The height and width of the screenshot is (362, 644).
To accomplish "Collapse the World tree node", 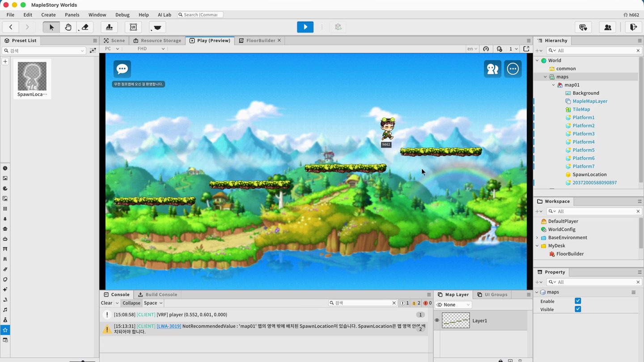I will (x=537, y=60).
